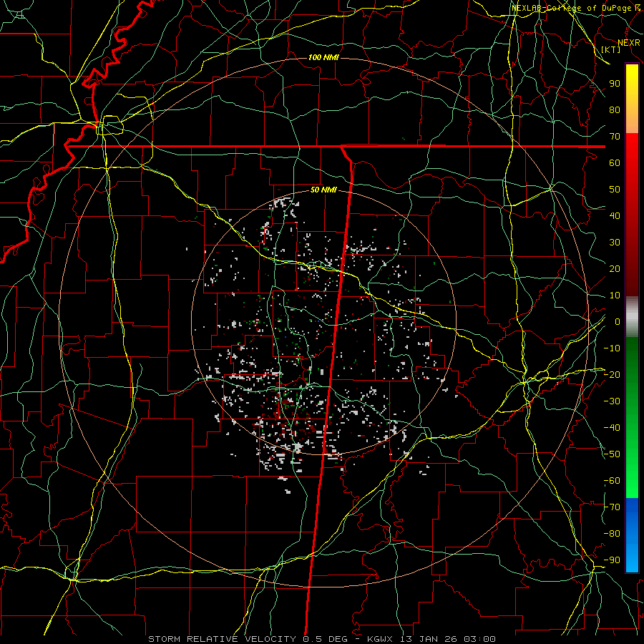Click the 50 NMI range ring label
This screenshot has width=644, height=644.
point(323,190)
